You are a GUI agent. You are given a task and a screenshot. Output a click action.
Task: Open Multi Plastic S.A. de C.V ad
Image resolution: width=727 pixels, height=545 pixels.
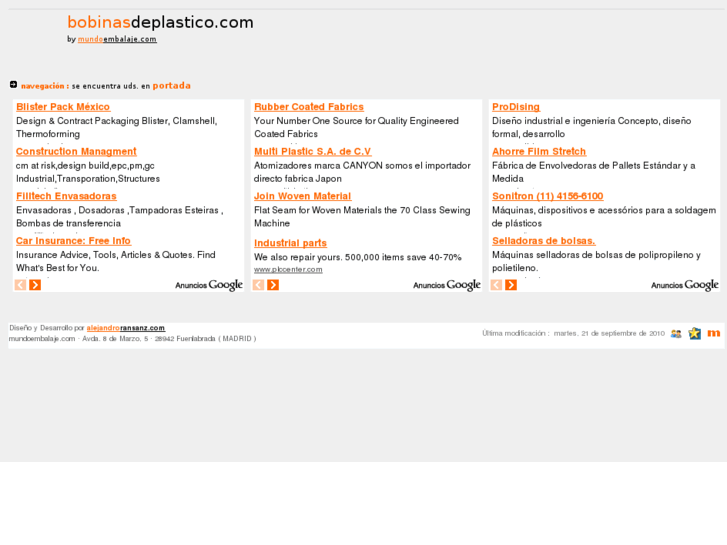point(312,152)
